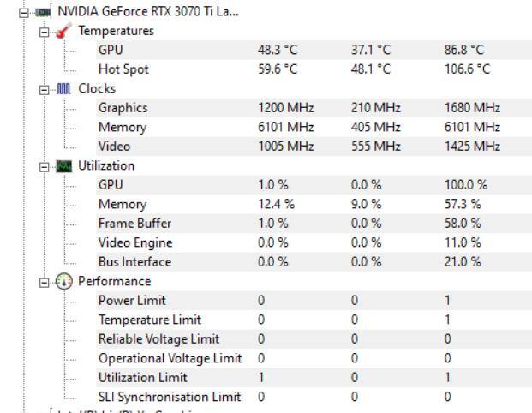Select the Power Limit row

pyautogui.click(x=132, y=301)
